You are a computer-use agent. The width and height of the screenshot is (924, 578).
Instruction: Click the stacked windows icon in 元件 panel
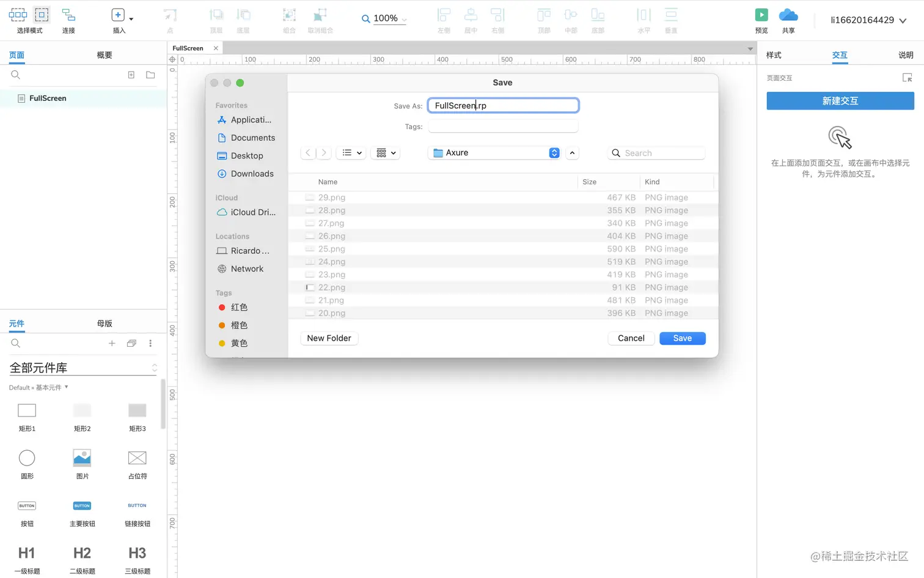click(131, 343)
